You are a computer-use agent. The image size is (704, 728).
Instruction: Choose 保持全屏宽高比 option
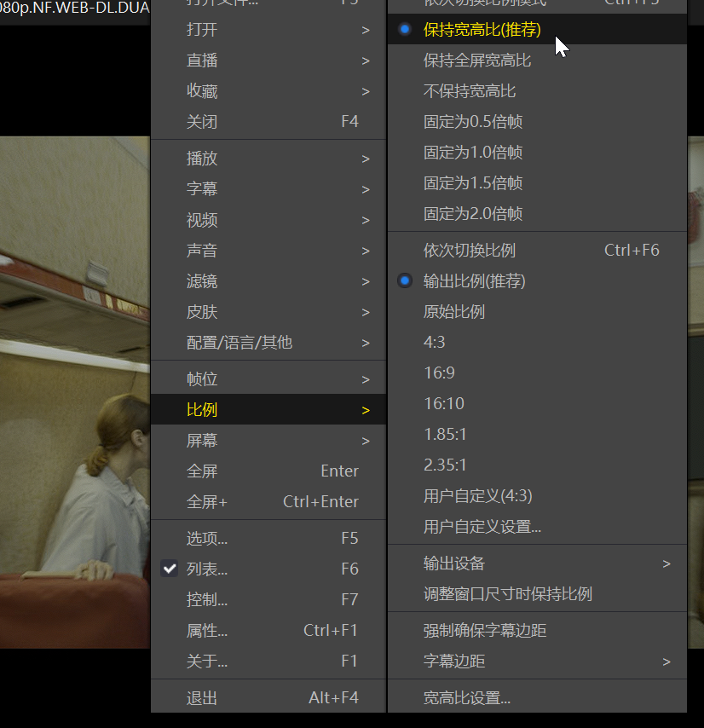(x=537, y=61)
